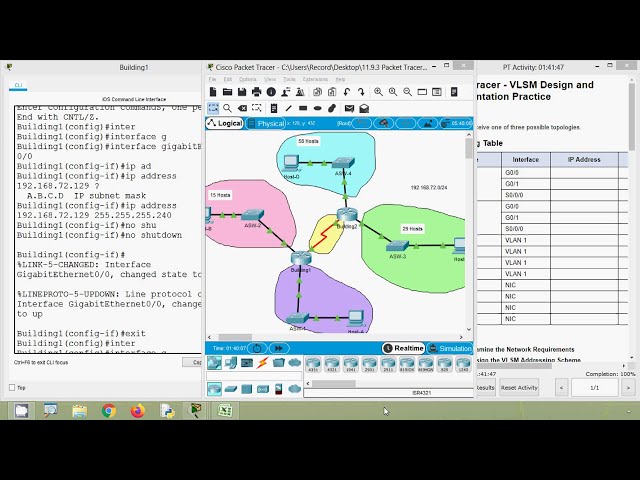This screenshot has height=480, width=640.
Task: Click the Host-D PC icon
Action: tap(291, 163)
